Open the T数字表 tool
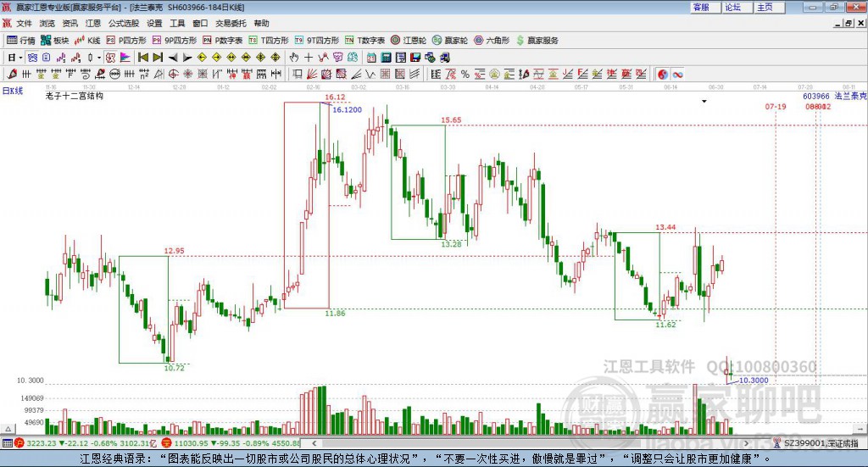 [364, 41]
